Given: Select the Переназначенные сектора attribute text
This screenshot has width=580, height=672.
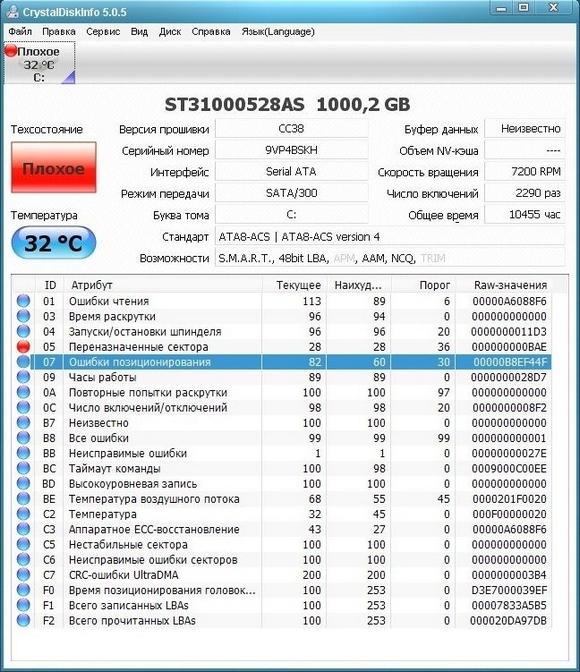Looking at the screenshot, I should tap(138, 347).
